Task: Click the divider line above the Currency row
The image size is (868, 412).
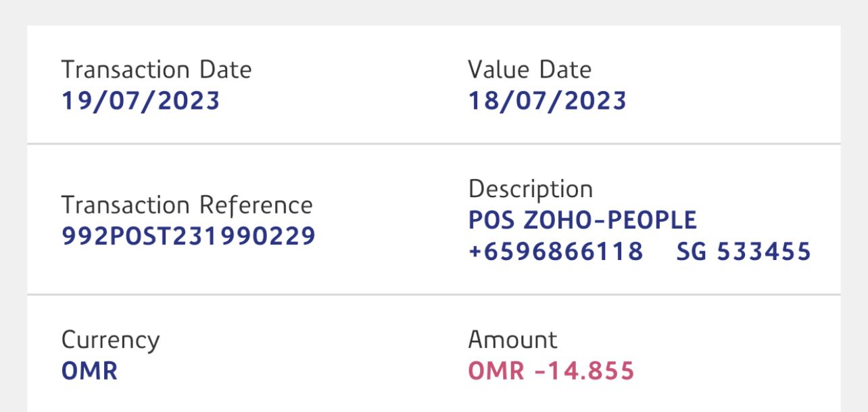Action: [x=433, y=294]
